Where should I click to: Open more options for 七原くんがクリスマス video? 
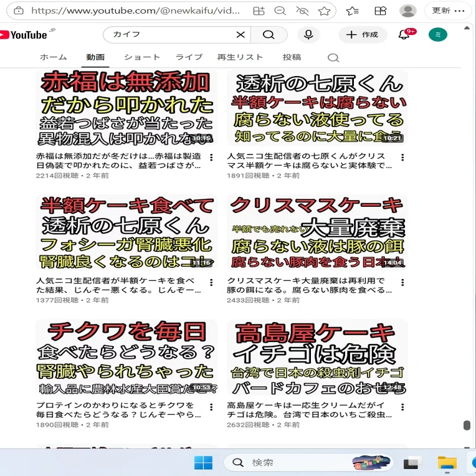pyautogui.click(x=402, y=157)
